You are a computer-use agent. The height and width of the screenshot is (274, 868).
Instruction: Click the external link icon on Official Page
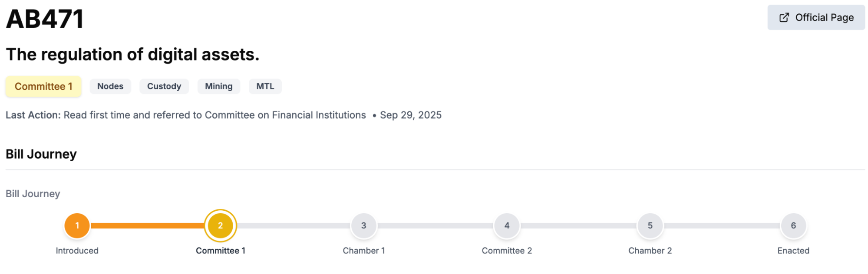click(784, 18)
